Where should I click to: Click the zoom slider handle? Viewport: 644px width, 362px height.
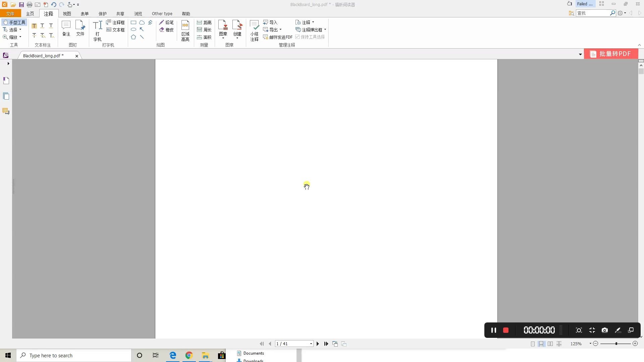tap(616, 344)
